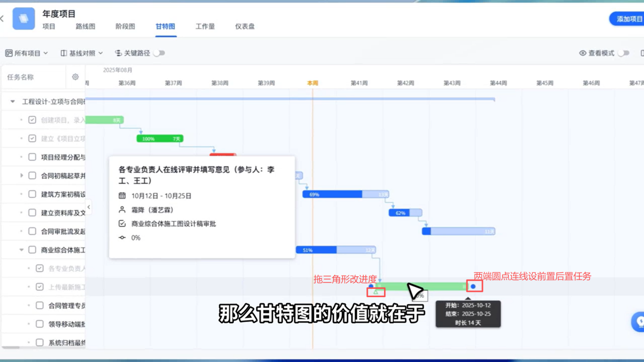Click the horizontal scrollbar under the task list
The image size is (644, 362).
[x=10, y=348]
